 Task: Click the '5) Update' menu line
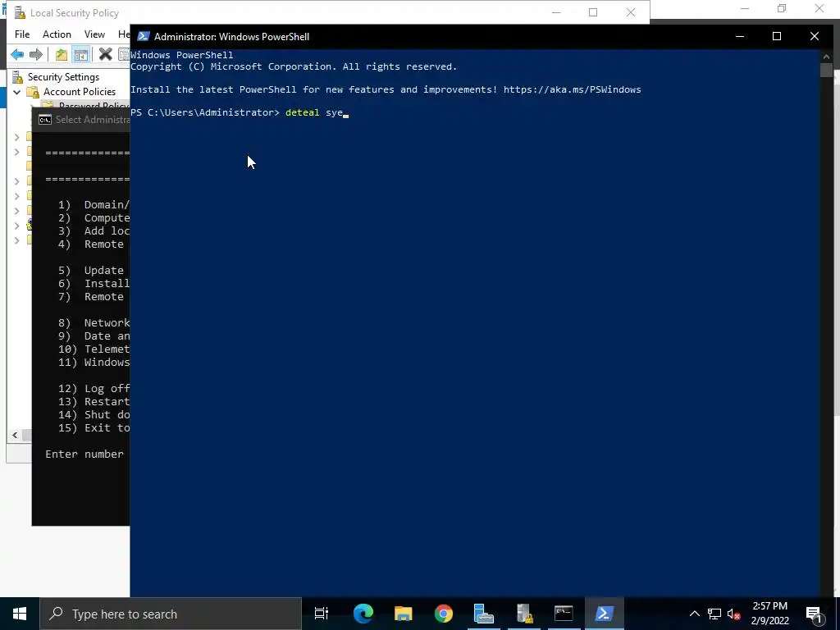coord(90,271)
